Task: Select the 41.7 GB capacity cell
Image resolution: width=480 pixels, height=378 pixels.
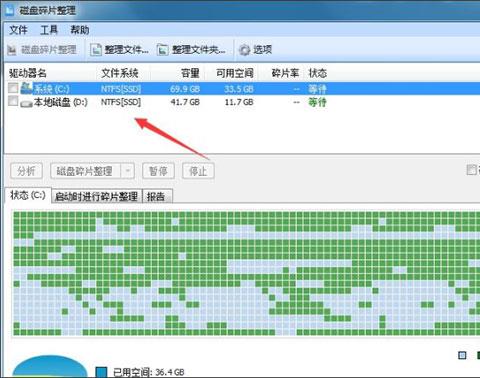Action: (x=185, y=102)
